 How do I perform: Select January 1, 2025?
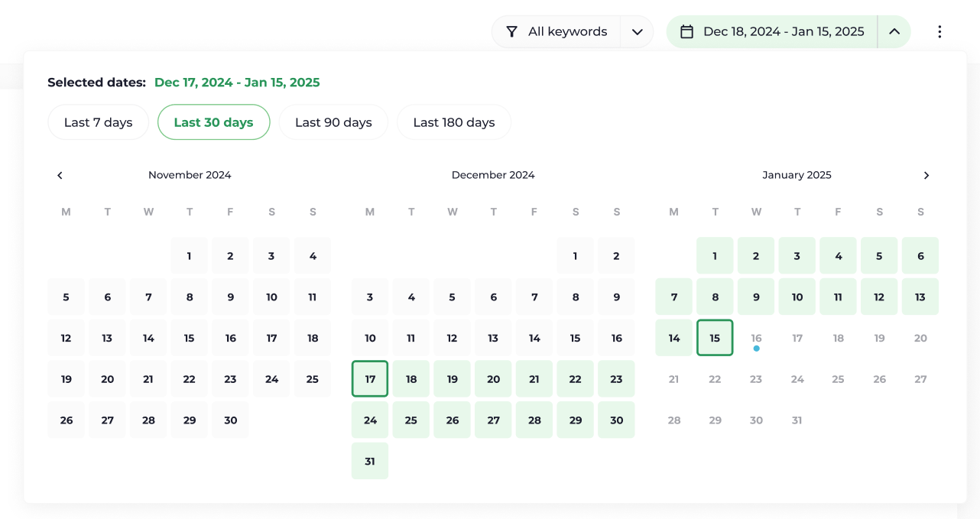tap(715, 256)
